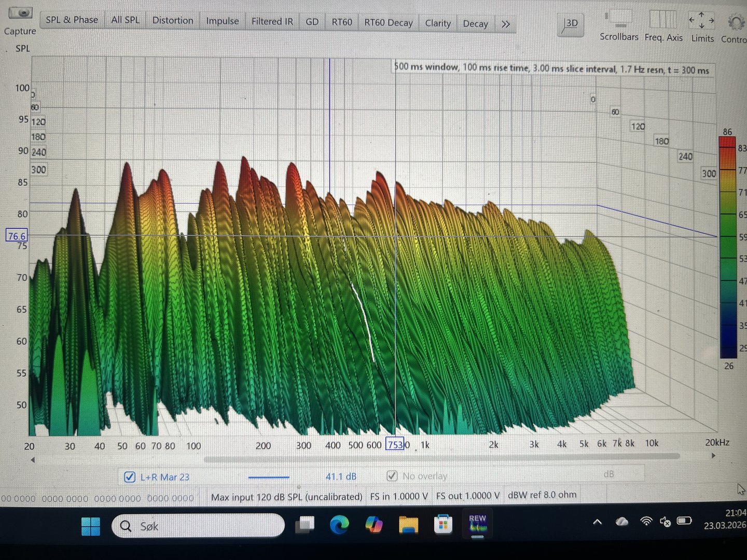This screenshot has width=747, height=560.
Task: Click the 41.1 dB legend value
Action: [x=341, y=477]
